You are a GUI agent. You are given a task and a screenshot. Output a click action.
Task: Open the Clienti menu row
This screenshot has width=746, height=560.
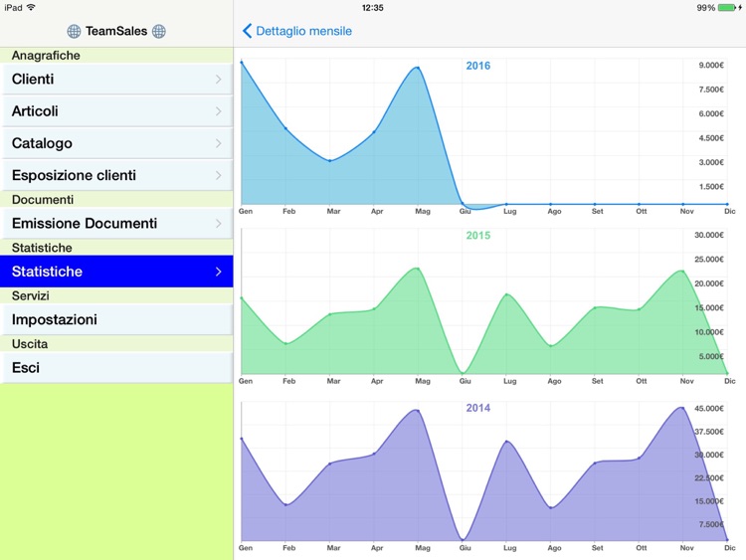[116, 79]
